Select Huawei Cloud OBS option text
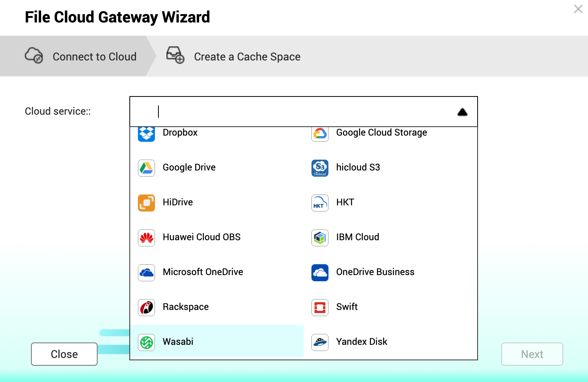The width and height of the screenshot is (588, 382). tap(201, 237)
